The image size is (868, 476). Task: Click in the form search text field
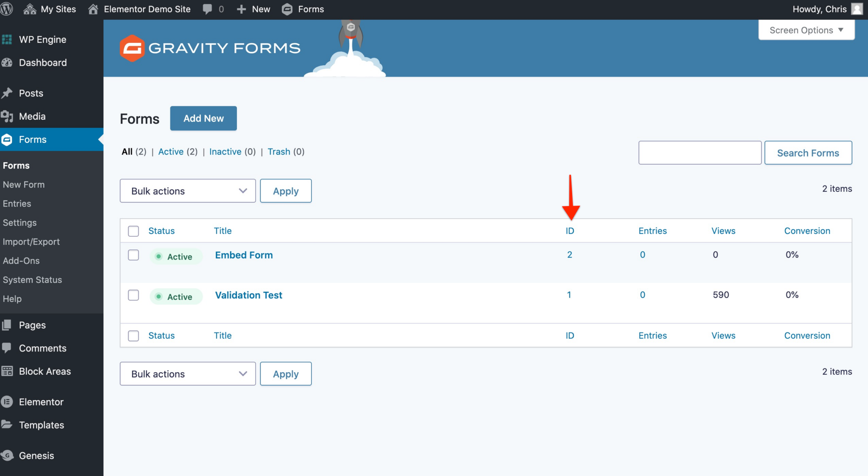pos(700,153)
